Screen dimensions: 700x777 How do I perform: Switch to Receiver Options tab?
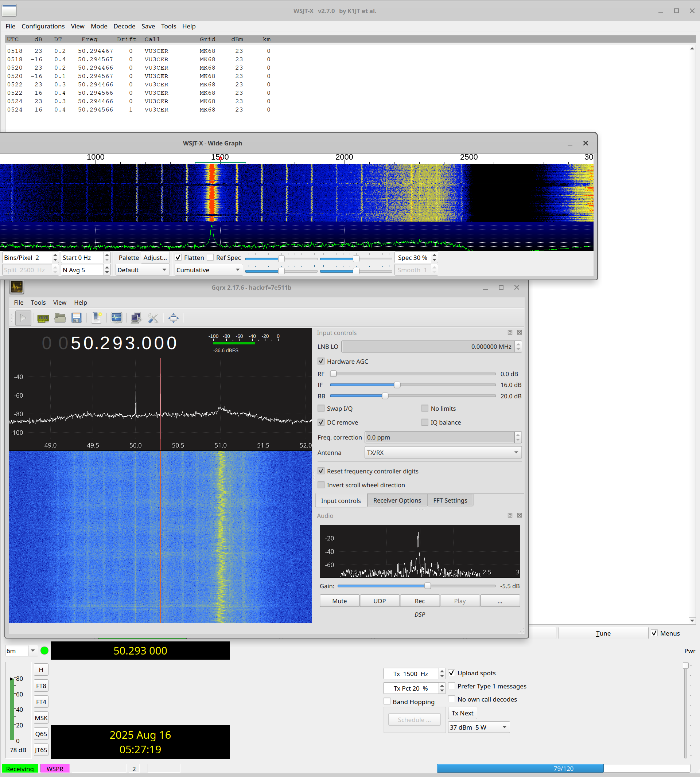click(x=397, y=500)
